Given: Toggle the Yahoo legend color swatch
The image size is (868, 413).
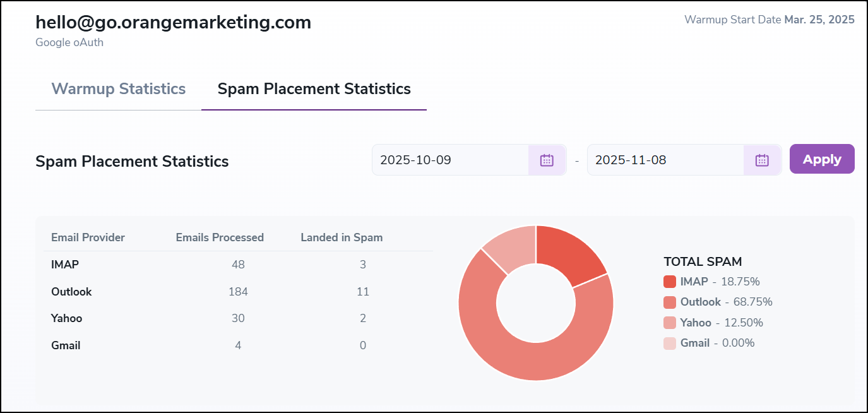Looking at the screenshot, I should coord(670,323).
